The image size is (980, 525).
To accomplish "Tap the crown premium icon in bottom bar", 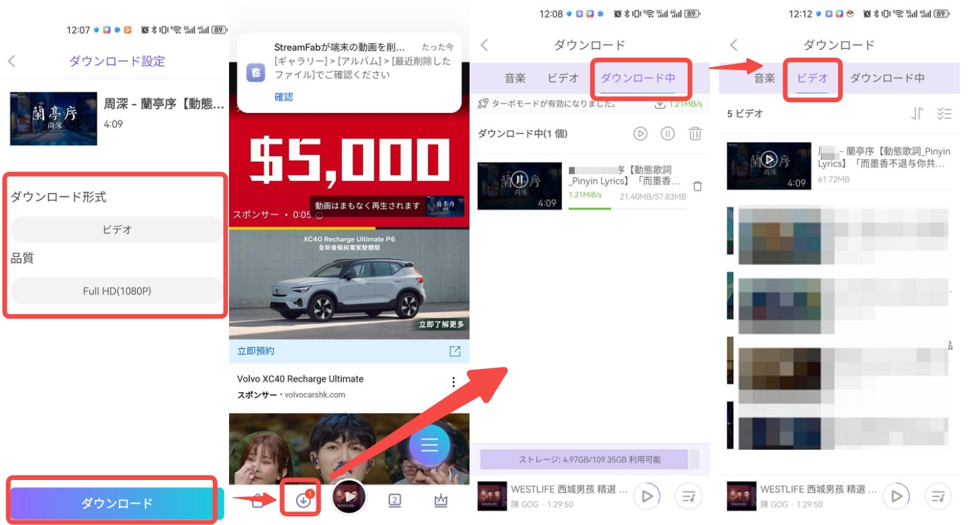I will (x=441, y=499).
